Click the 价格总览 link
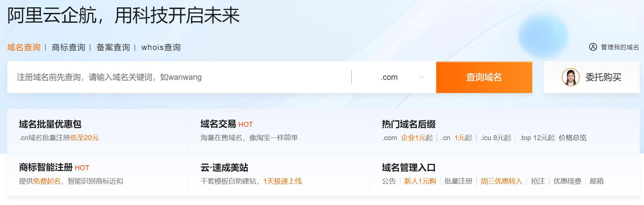This screenshot has width=644, height=205. coord(572,138)
